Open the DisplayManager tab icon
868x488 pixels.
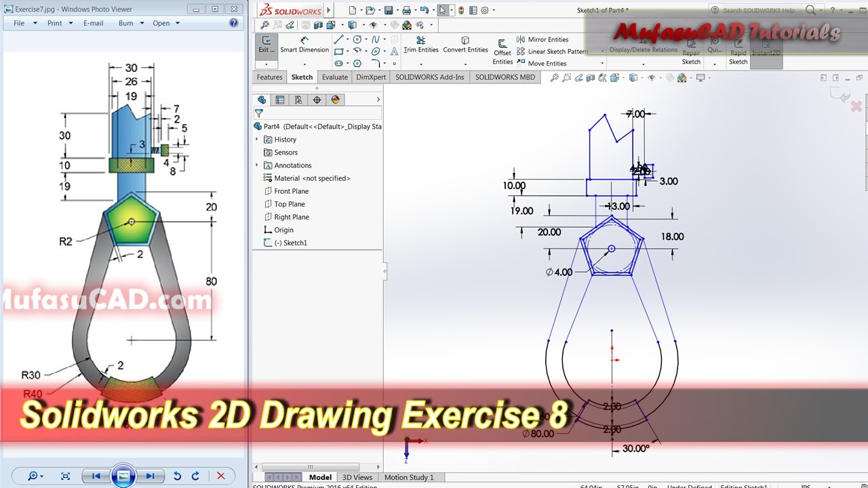[335, 100]
